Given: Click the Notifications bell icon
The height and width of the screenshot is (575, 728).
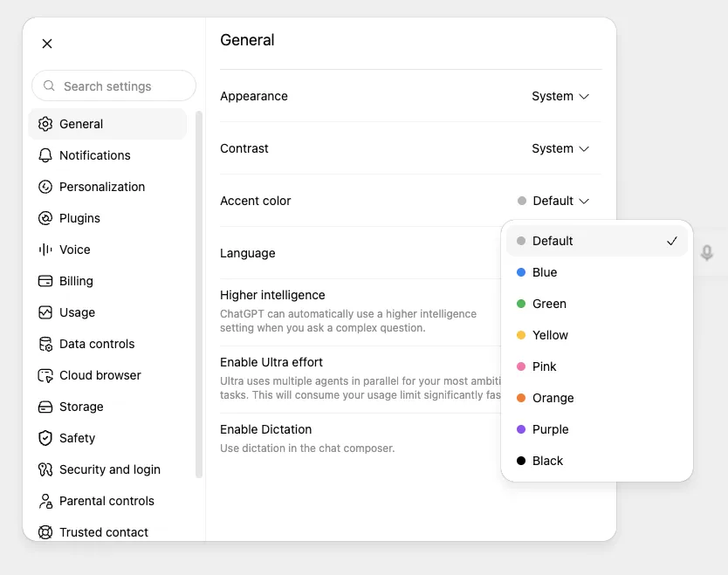Looking at the screenshot, I should point(45,155).
